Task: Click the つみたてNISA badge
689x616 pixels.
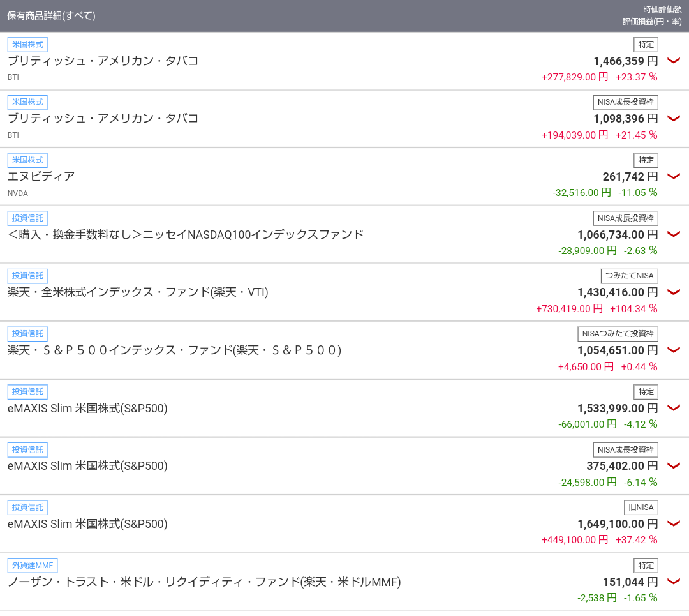Action: pyautogui.click(x=629, y=276)
